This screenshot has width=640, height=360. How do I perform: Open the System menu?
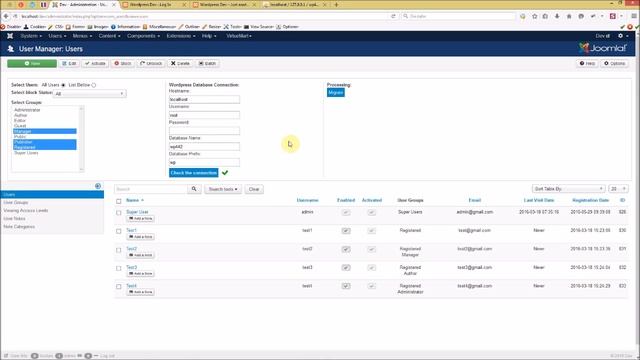point(31,36)
